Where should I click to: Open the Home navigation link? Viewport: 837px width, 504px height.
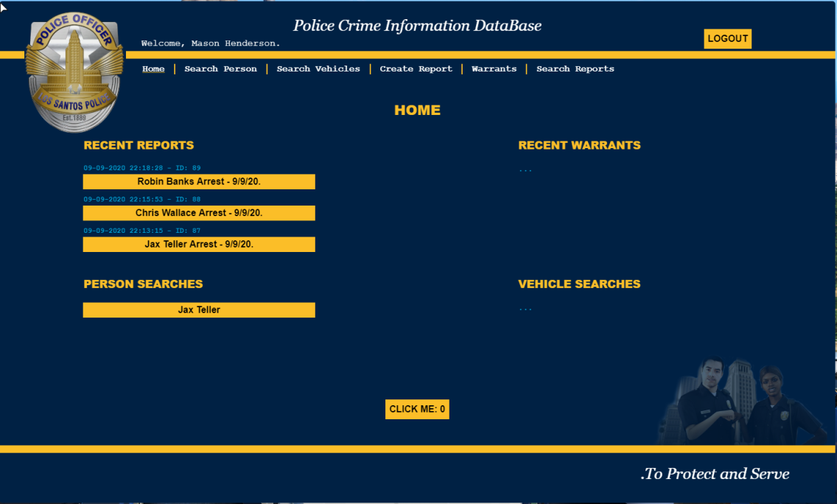coord(153,69)
